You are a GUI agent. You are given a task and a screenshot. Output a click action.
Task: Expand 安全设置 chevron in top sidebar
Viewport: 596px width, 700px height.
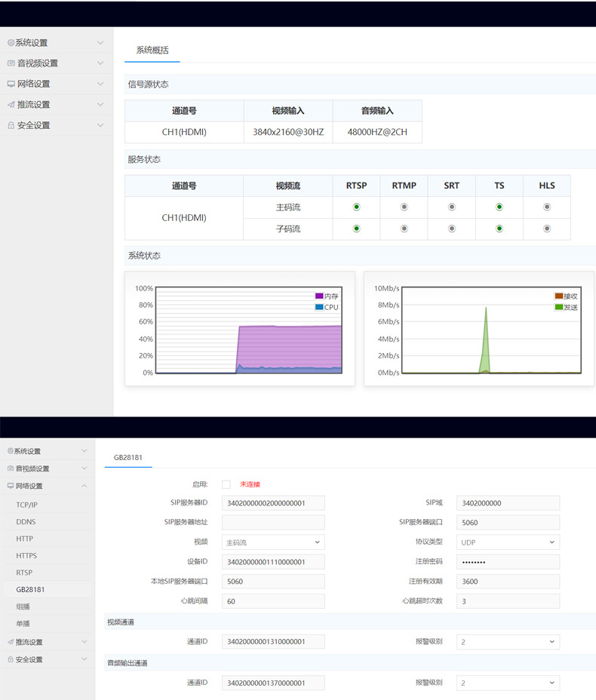100,125
